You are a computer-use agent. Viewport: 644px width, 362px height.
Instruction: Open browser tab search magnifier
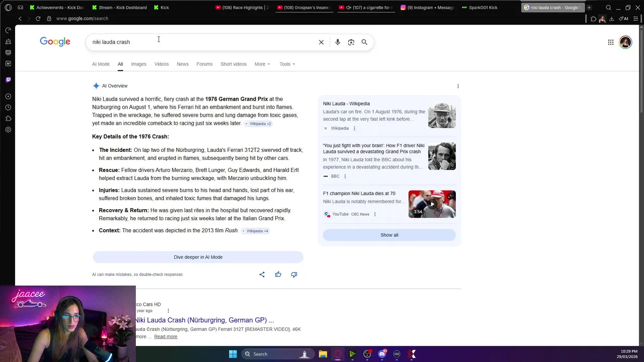coord(608,8)
